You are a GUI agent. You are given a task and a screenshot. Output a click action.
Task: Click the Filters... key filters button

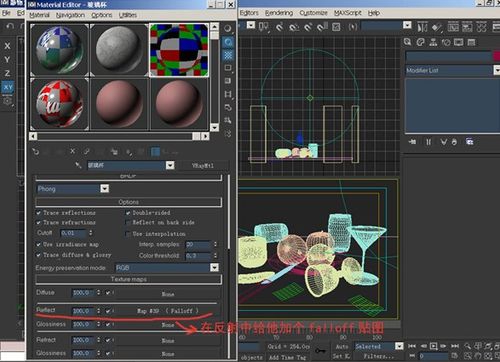(x=378, y=356)
